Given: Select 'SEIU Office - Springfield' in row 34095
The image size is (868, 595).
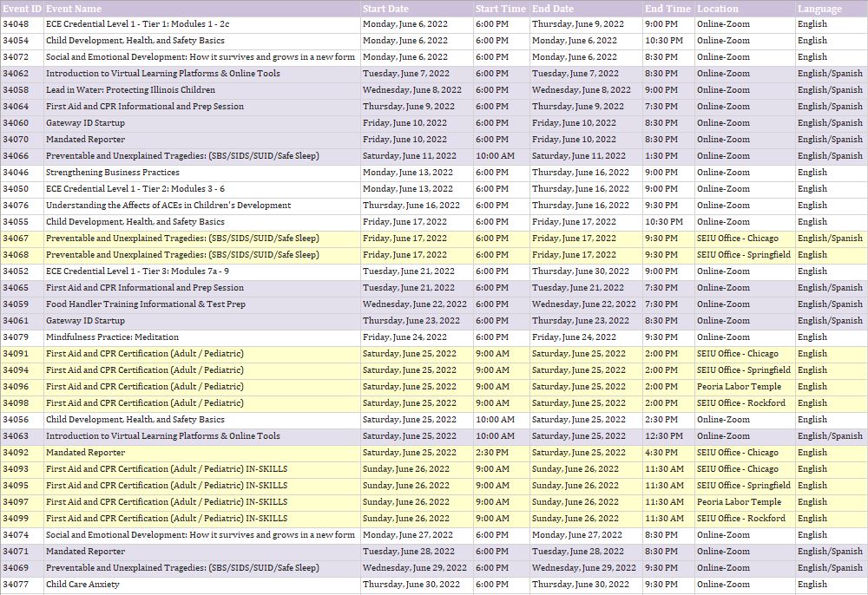Looking at the screenshot, I should click(x=744, y=486).
